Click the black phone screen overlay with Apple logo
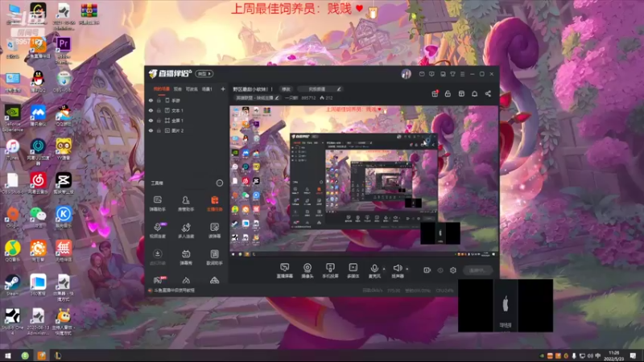Screen dimensions: 644x362 506,306
